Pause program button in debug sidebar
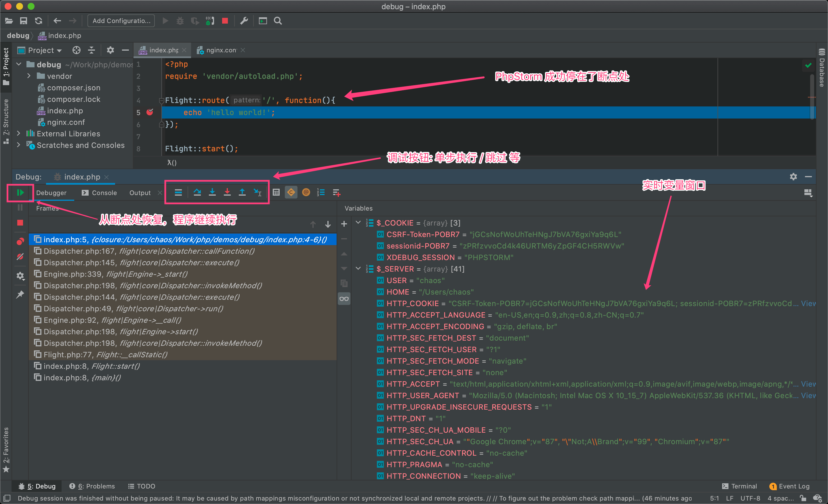 [x=20, y=208]
